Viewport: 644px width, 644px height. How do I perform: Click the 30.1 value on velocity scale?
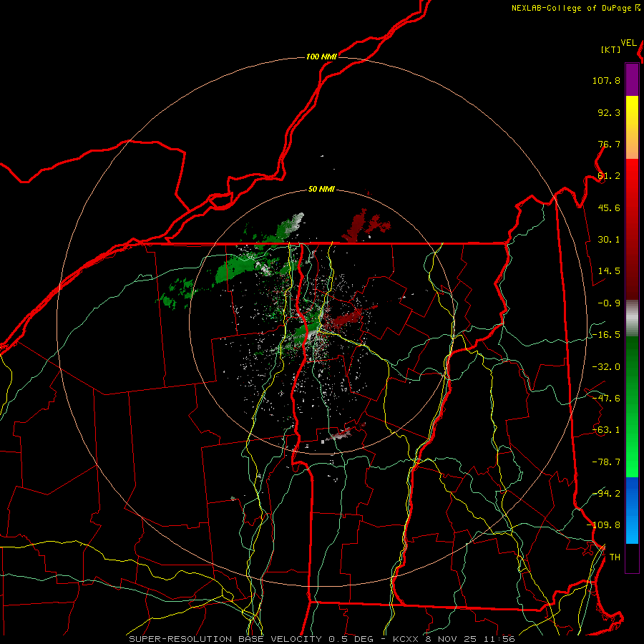[609, 240]
